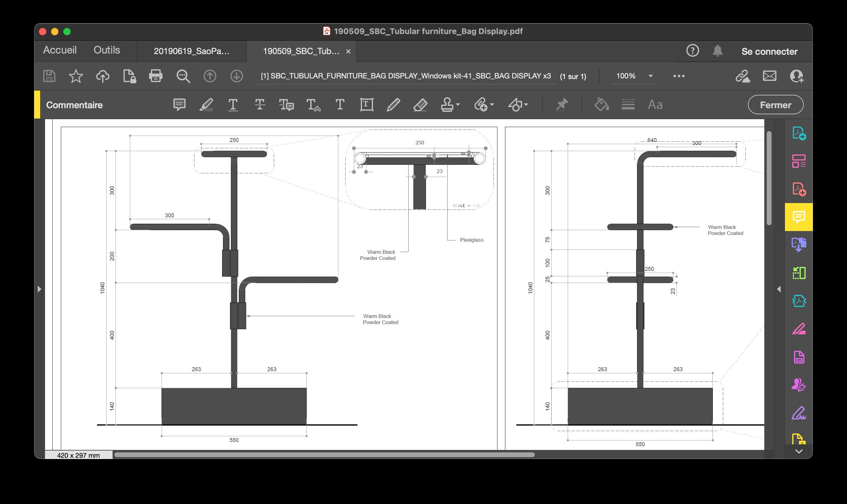
Task: Select the pencil drawing tool
Action: point(393,104)
